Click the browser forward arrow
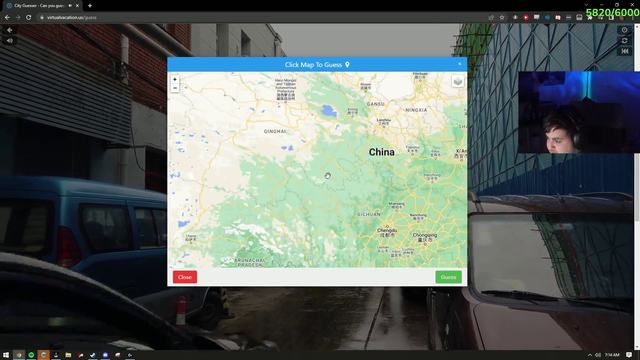Screen dimensions: 640x360 pos(18,17)
